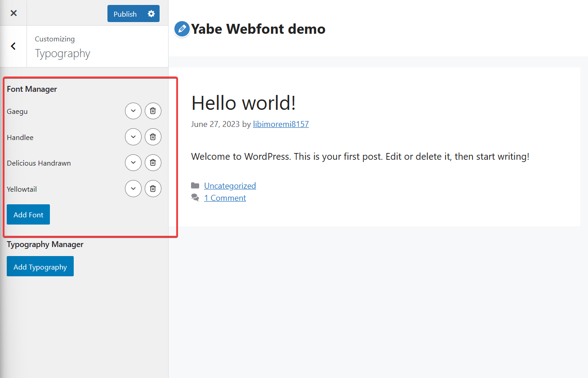Screen dimensions: 588x378
Task: Open publish settings gear icon
Action: (151, 14)
